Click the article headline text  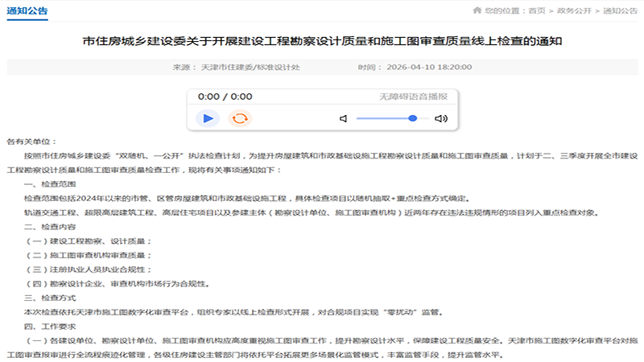pyautogui.click(x=322, y=41)
